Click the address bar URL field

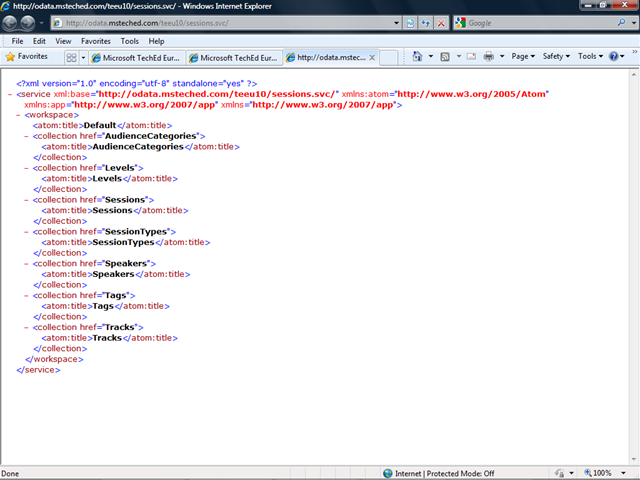(x=230, y=22)
